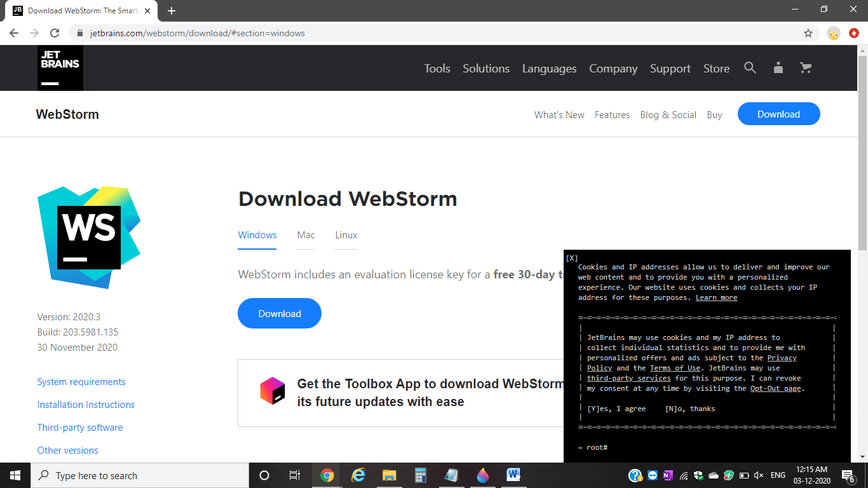Switch to the Mac tab

point(306,235)
